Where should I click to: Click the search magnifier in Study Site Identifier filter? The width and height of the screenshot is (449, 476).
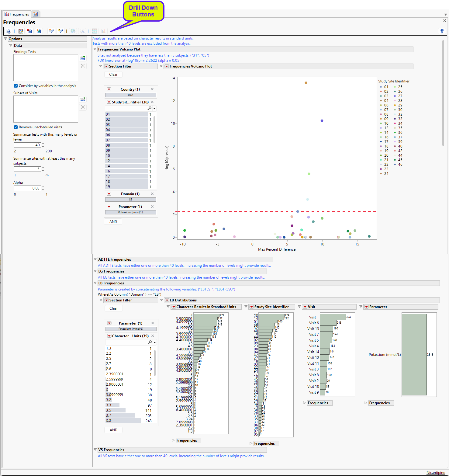(x=150, y=108)
